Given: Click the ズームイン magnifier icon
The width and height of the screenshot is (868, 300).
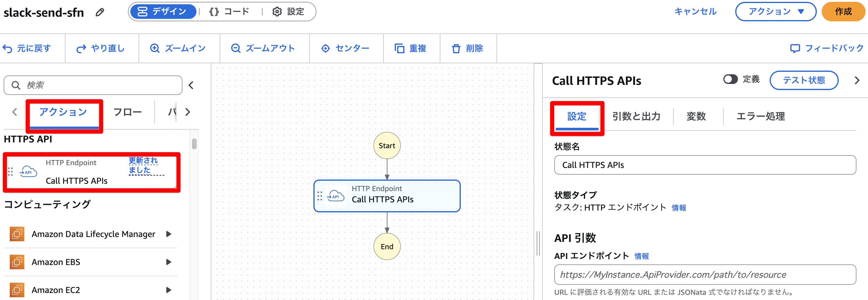Looking at the screenshot, I should (x=155, y=48).
